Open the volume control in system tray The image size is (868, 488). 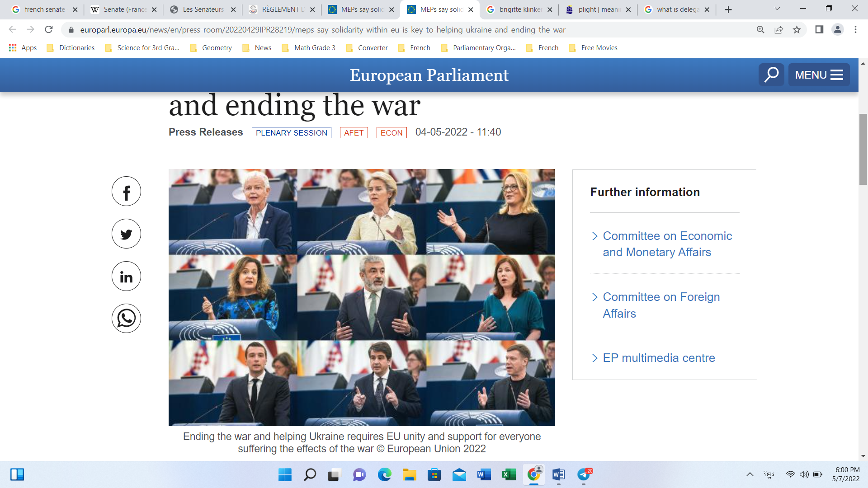coord(804,474)
